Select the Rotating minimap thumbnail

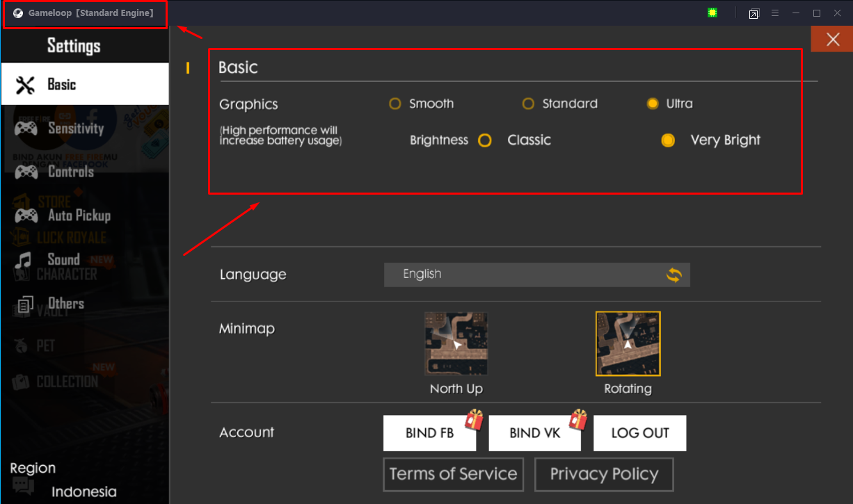pos(628,343)
